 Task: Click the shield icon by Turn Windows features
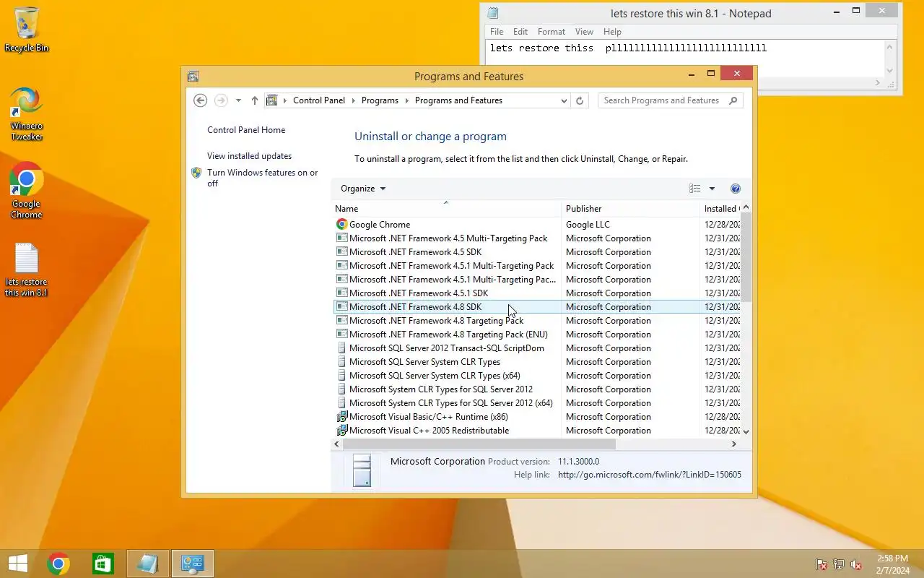(x=196, y=173)
